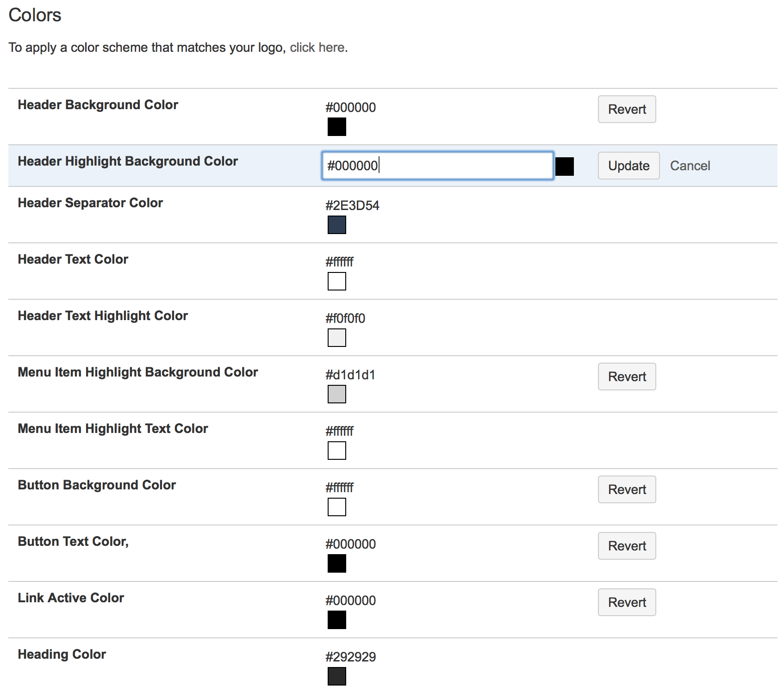Revert the Header Background Color
784x692 pixels.
[627, 109]
